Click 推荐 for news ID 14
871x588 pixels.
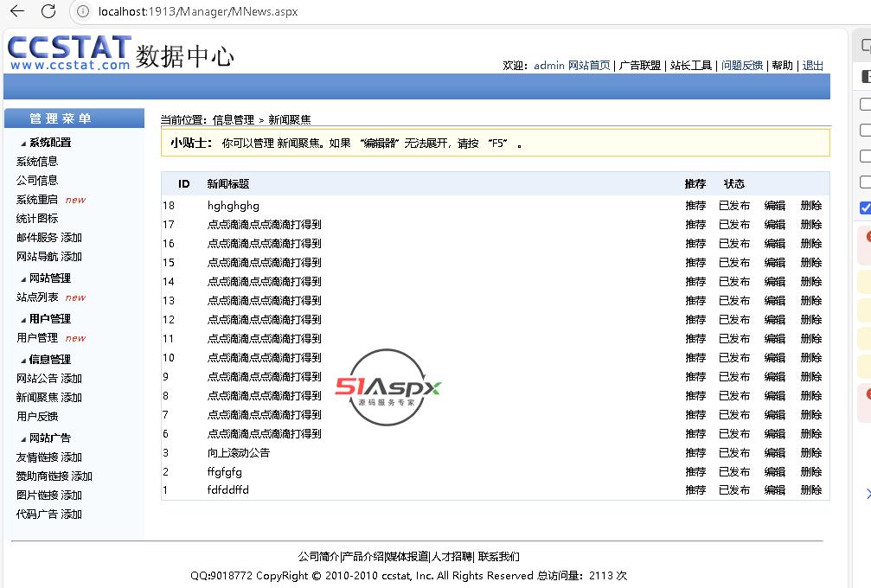[x=695, y=282]
